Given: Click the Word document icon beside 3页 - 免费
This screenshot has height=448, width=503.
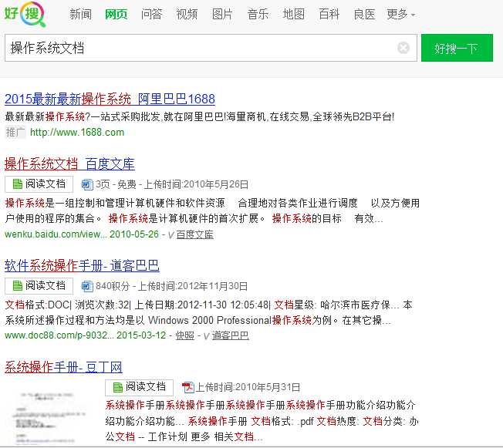Looking at the screenshot, I should [87, 184].
